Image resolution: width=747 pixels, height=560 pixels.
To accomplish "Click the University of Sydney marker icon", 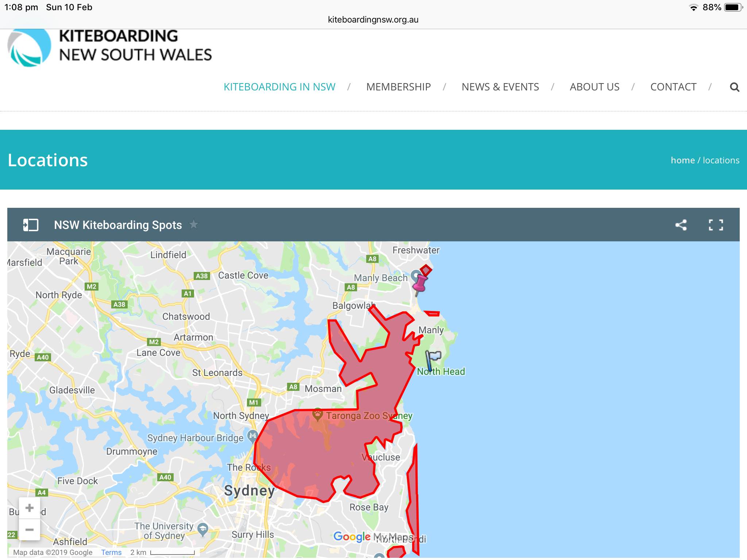I will coord(203,529).
